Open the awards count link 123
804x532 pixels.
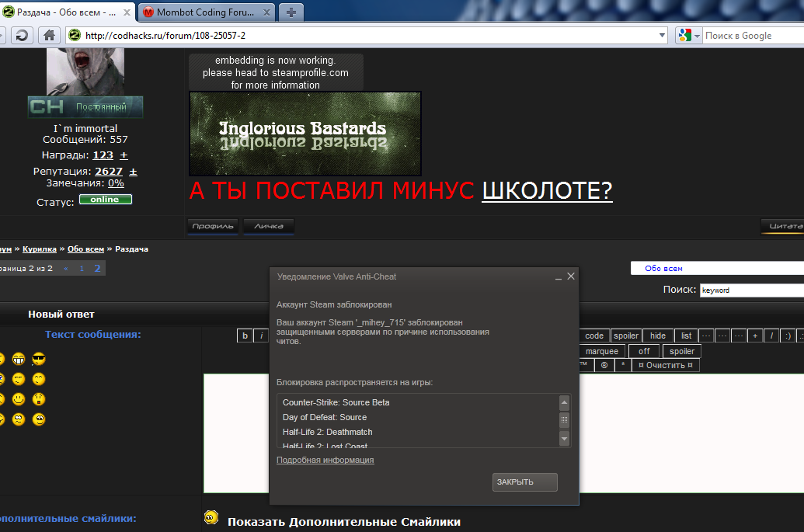click(103, 155)
